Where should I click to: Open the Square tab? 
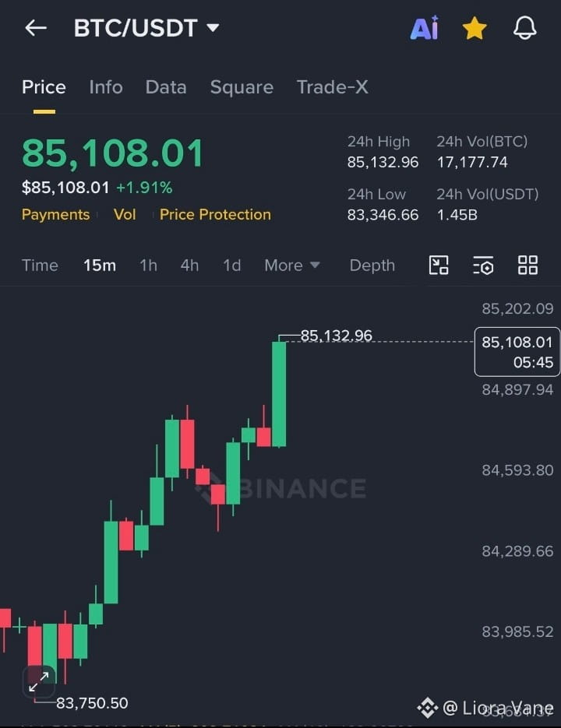tap(242, 87)
